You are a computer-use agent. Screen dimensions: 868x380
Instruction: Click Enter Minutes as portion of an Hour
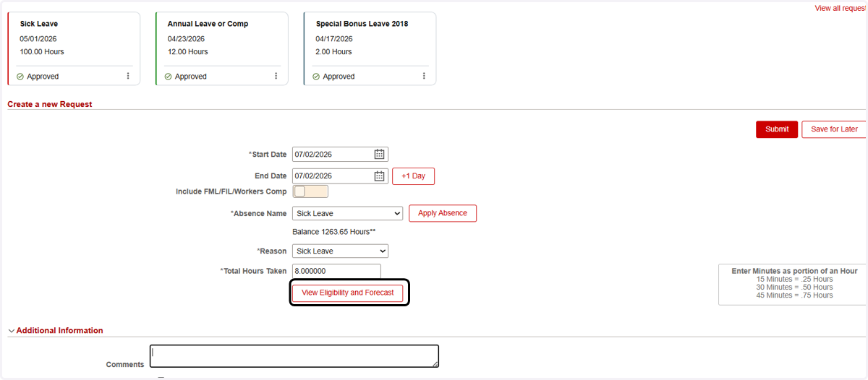(794, 271)
